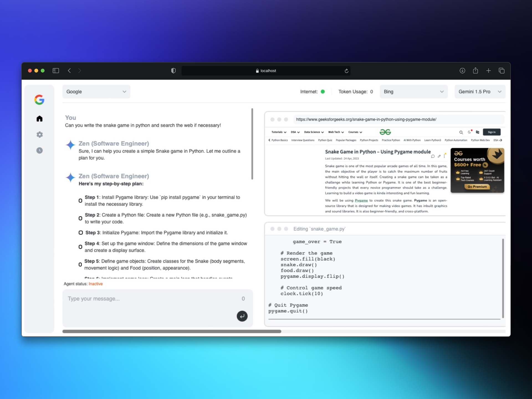Viewport: 532px width, 399px height.
Task: Open the Safari share icon
Action: pyautogui.click(x=475, y=70)
